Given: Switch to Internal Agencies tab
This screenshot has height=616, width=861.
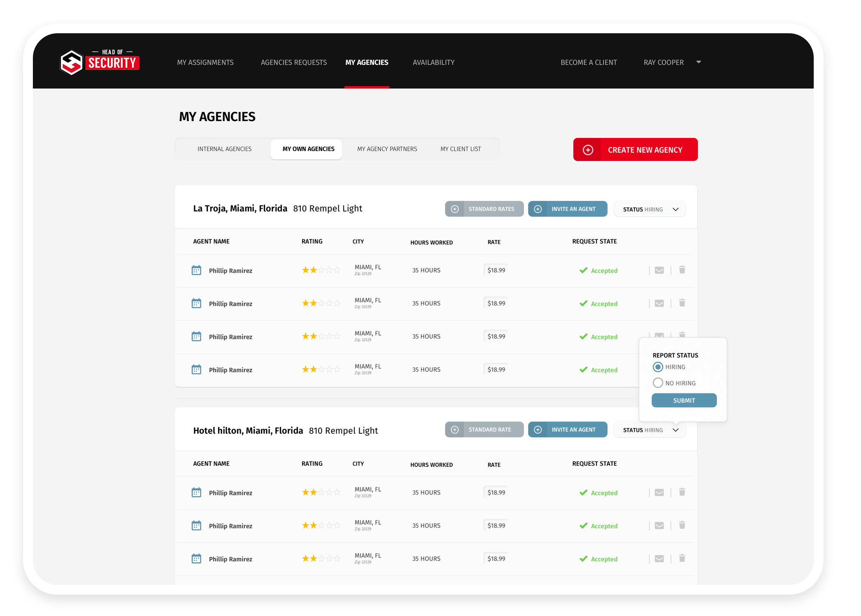Looking at the screenshot, I should (224, 149).
